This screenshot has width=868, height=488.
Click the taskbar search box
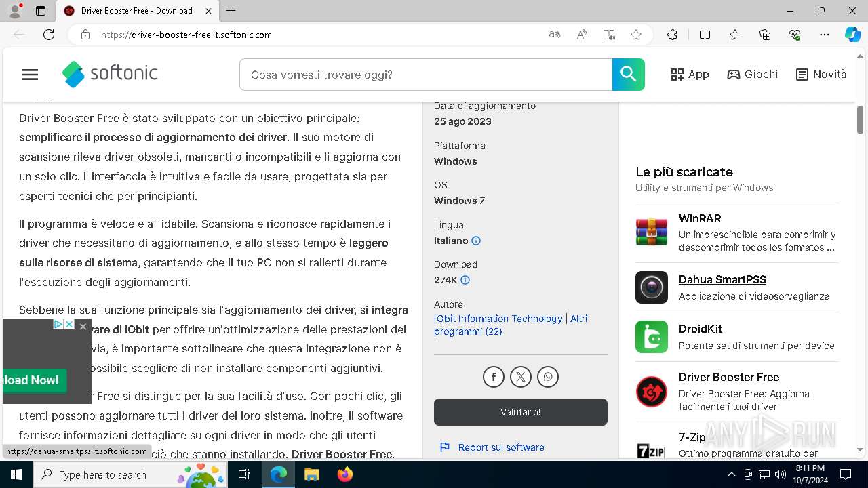click(131, 474)
